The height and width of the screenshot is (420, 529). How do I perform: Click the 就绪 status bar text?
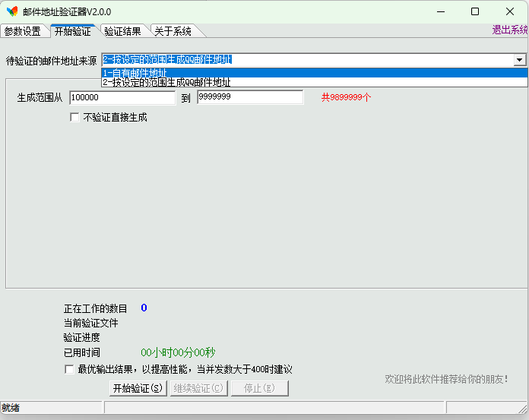(x=11, y=408)
